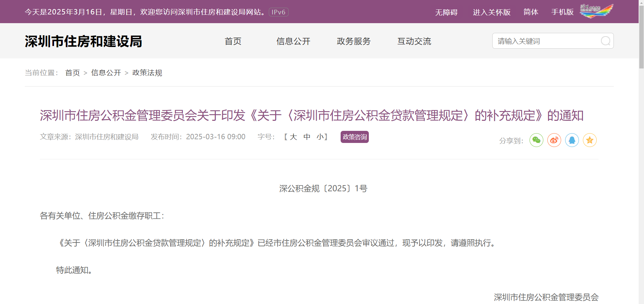This screenshot has width=644, height=304.
Task: Share the article to WeChat
Action: (536, 140)
